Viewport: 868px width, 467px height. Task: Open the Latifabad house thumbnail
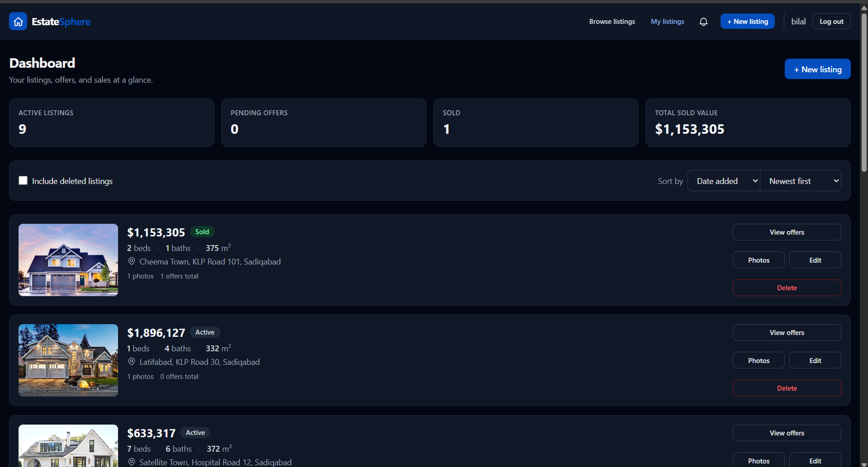tap(68, 360)
